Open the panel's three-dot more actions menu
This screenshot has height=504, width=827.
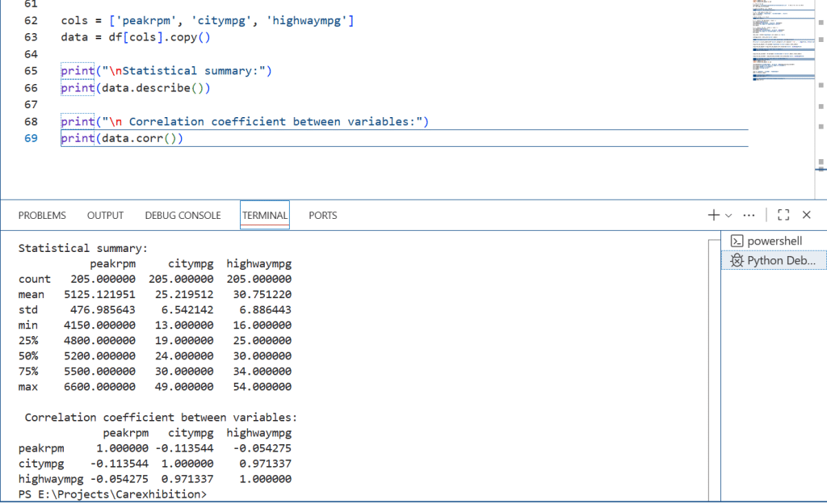point(749,215)
